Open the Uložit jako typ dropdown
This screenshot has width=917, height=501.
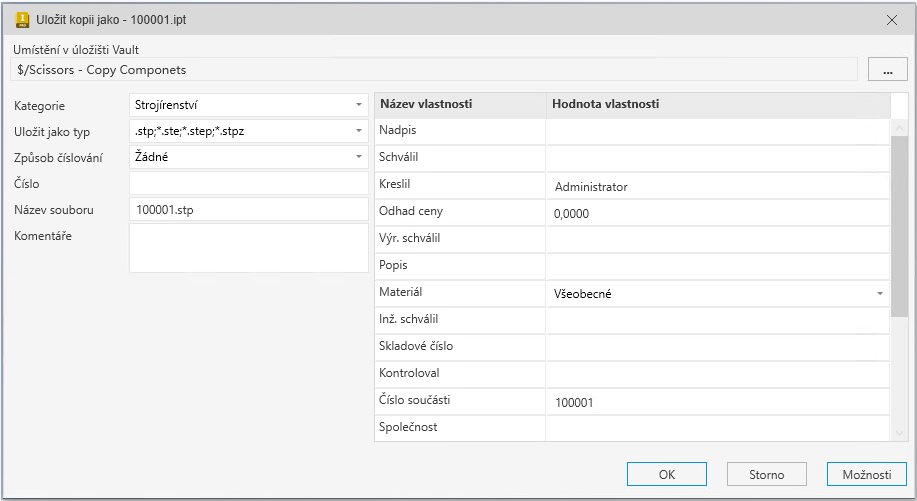click(358, 131)
